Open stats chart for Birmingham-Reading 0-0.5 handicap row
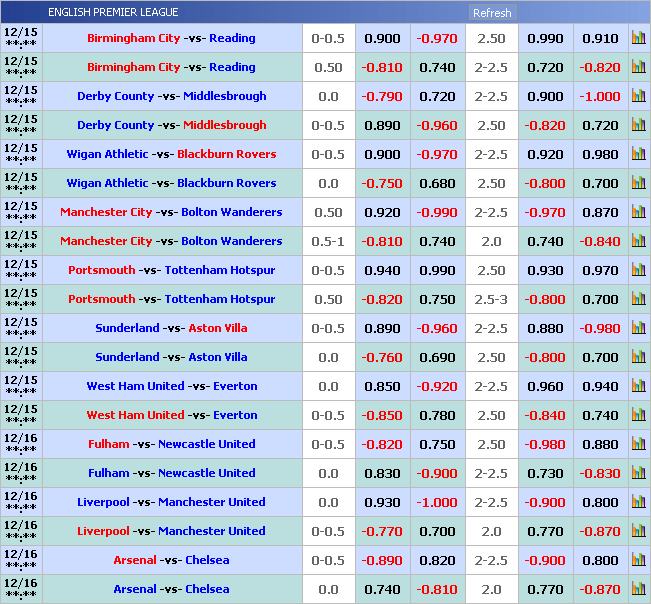This screenshot has width=651, height=604. coord(638,38)
